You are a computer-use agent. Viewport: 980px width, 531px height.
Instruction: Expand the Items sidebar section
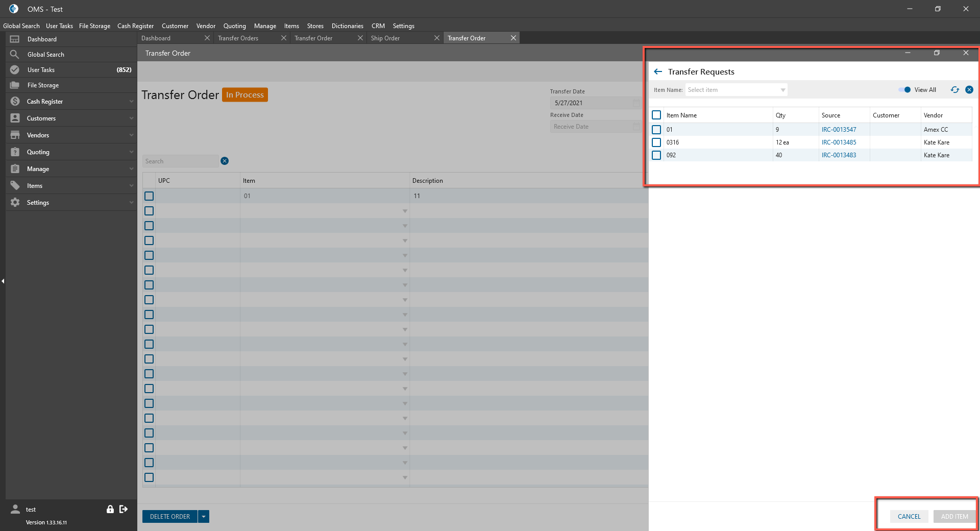(x=131, y=186)
